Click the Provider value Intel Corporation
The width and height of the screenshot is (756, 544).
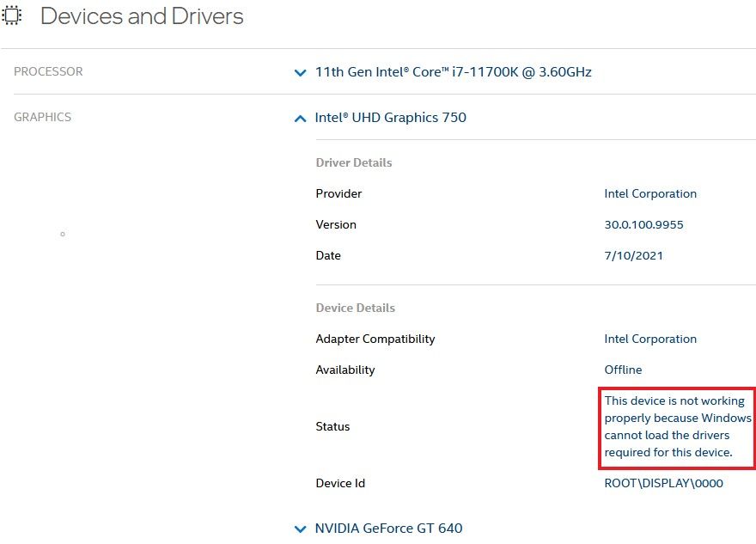click(650, 193)
